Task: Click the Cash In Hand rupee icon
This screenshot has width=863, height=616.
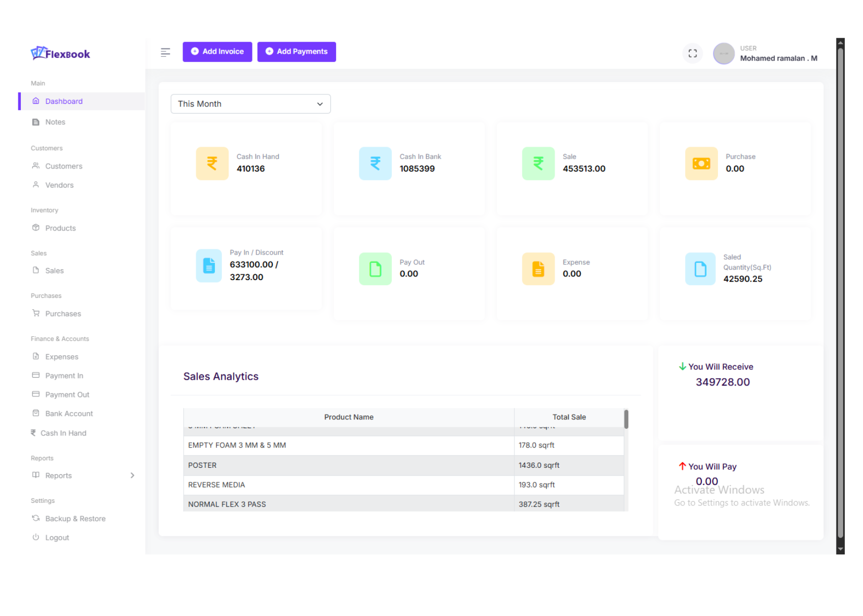Action: 212,163
